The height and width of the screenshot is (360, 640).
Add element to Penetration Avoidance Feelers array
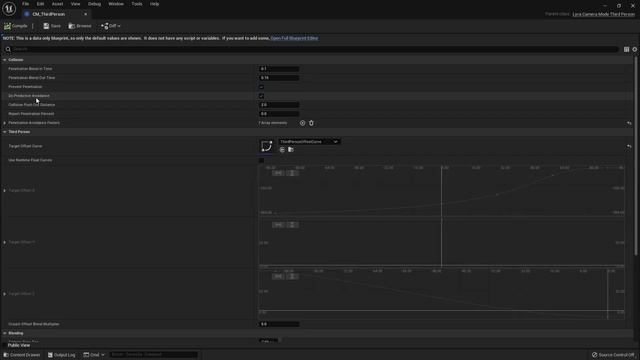[302, 123]
